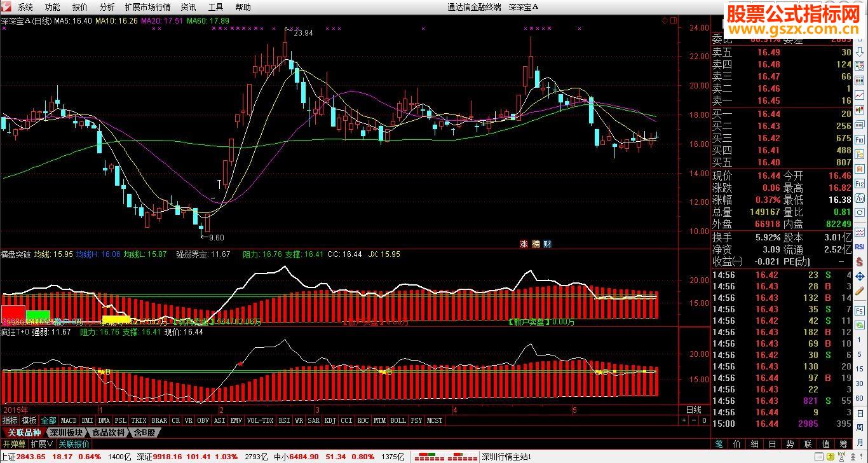Click the 模板 tab
This screenshot has width=868, height=463.
pyautogui.click(x=29, y=420)
